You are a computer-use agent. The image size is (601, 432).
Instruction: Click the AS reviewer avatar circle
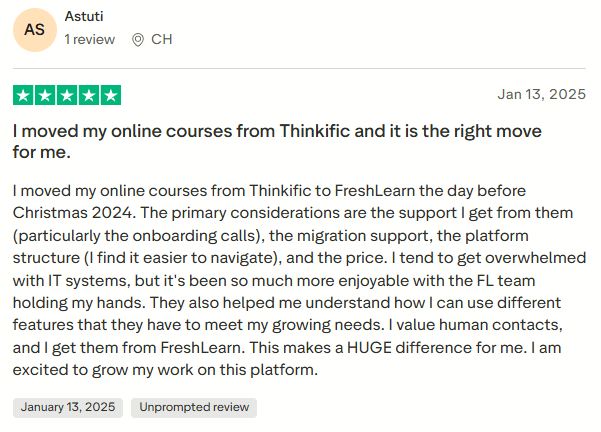pos(34,30)
